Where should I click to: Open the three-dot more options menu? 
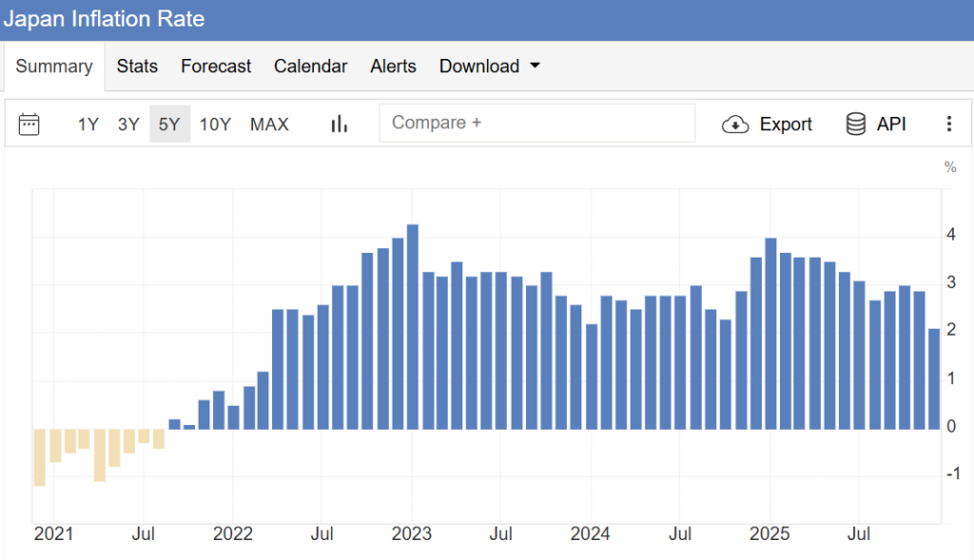(948, 124)
